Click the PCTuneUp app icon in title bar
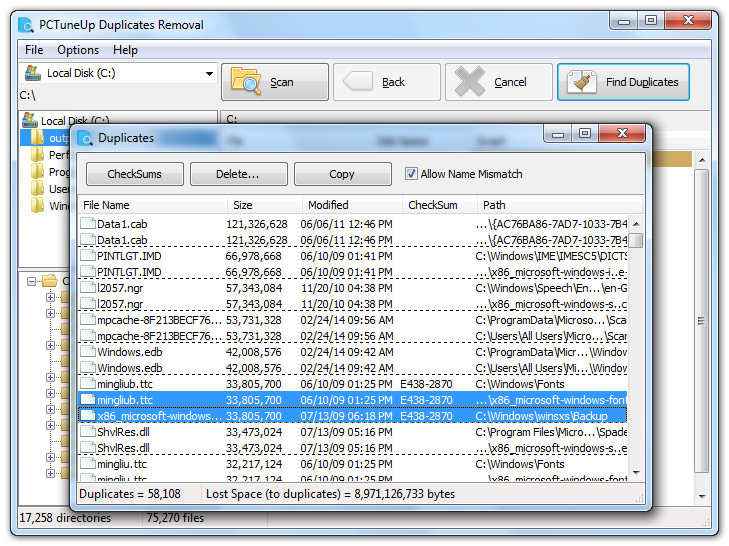Image resolution: width=729 pixels, height=546 pixels. coord(26,25)
